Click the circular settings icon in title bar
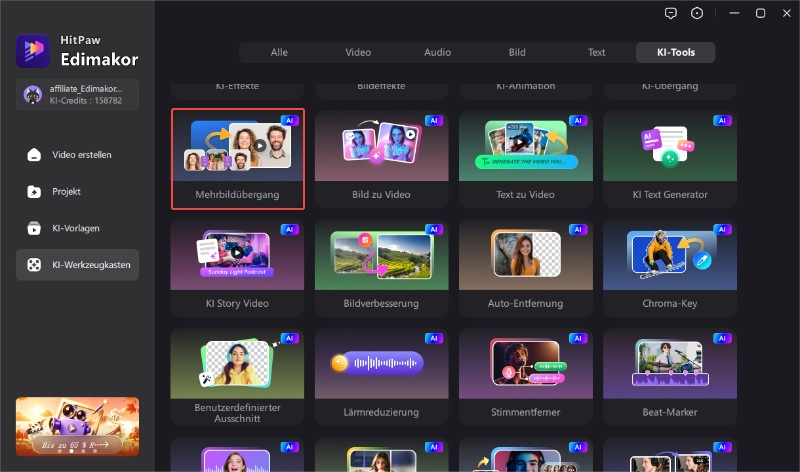The image size is (800, 472). coord(696,13)
